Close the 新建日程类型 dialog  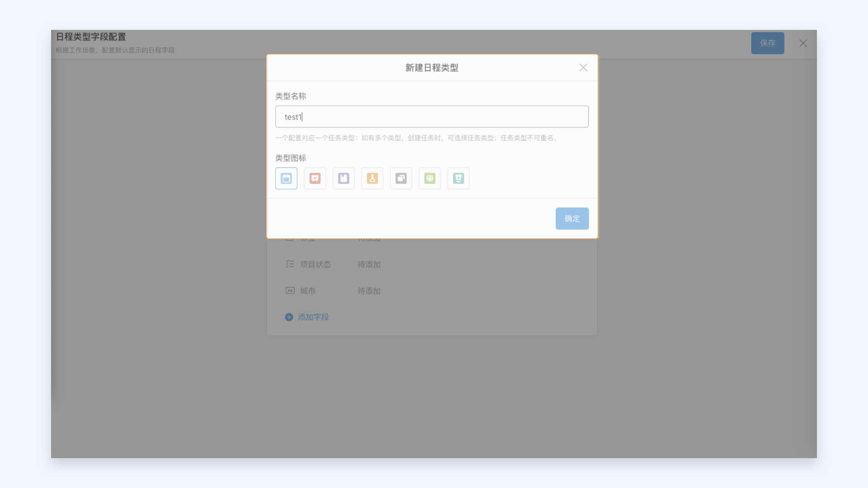coord(583,68)
